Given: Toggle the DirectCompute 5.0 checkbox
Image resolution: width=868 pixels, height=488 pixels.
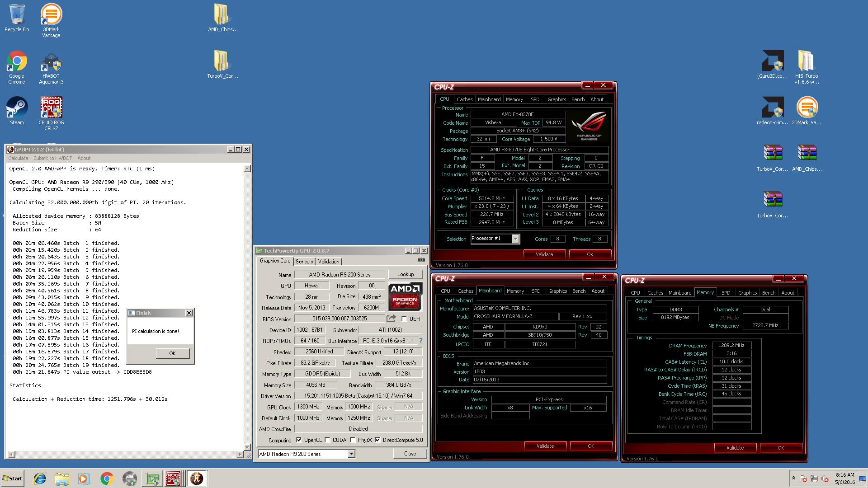Looking at the screenshot, I should [x=377, y=440].
